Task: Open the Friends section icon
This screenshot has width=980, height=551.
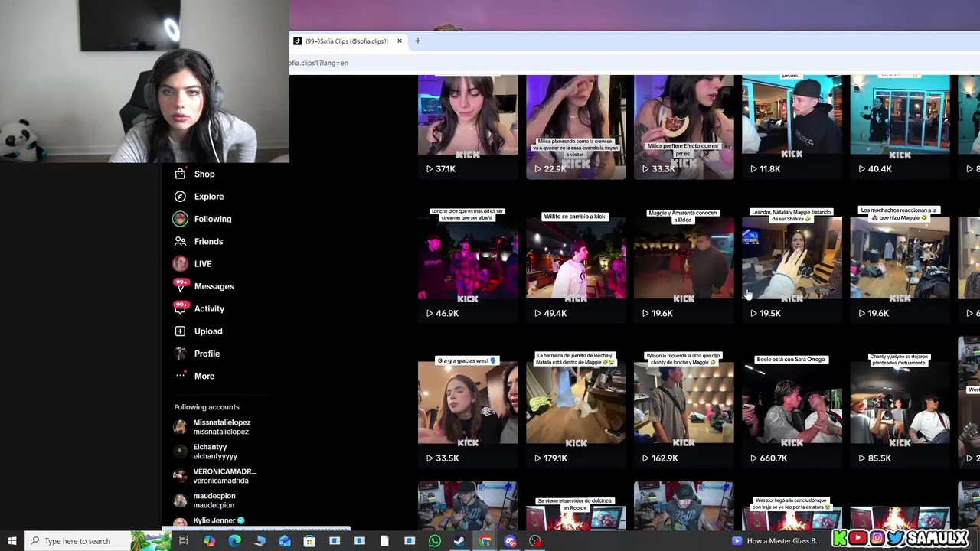Action: point(180,241)
